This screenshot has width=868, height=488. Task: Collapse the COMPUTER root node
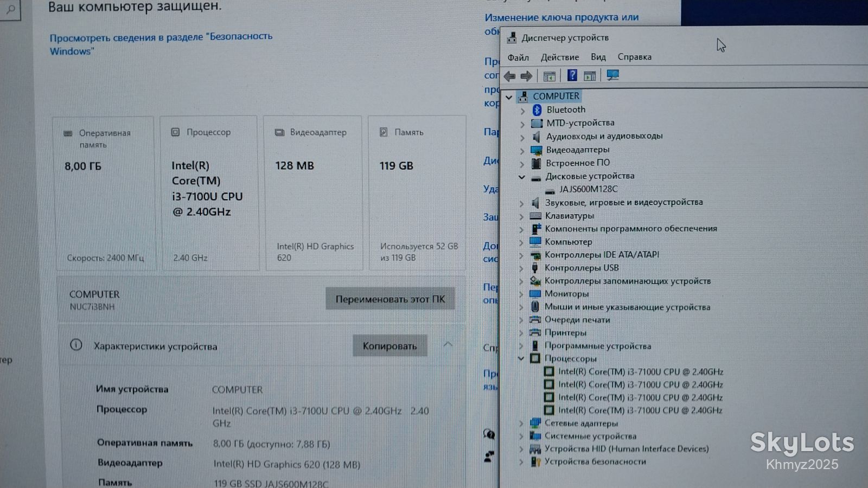[509, 98]
